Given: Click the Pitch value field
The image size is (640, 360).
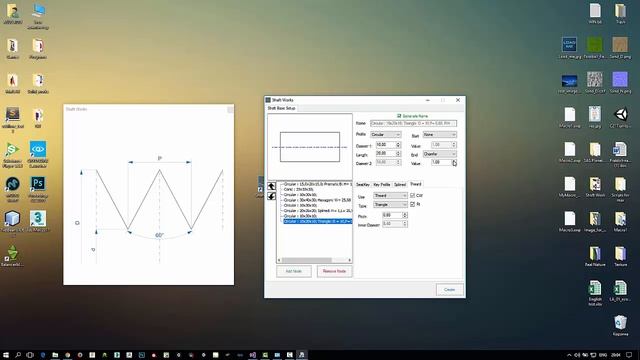Looking at the screenshot, I should pyautogui.click(x=393, y=215).
